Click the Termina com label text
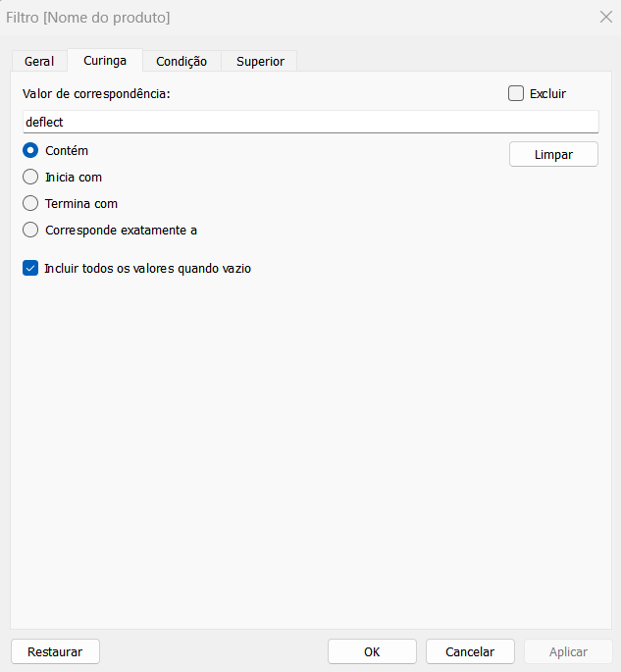 click(x=81, y=204)
